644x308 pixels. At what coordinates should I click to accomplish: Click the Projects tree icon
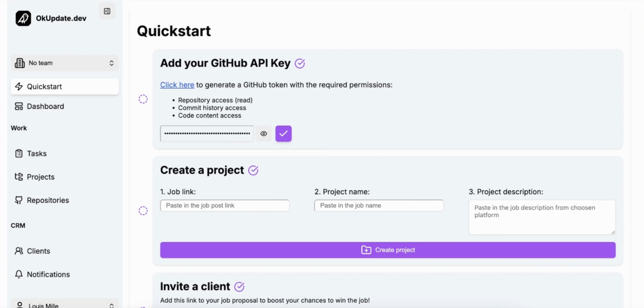tap(19, 177)
